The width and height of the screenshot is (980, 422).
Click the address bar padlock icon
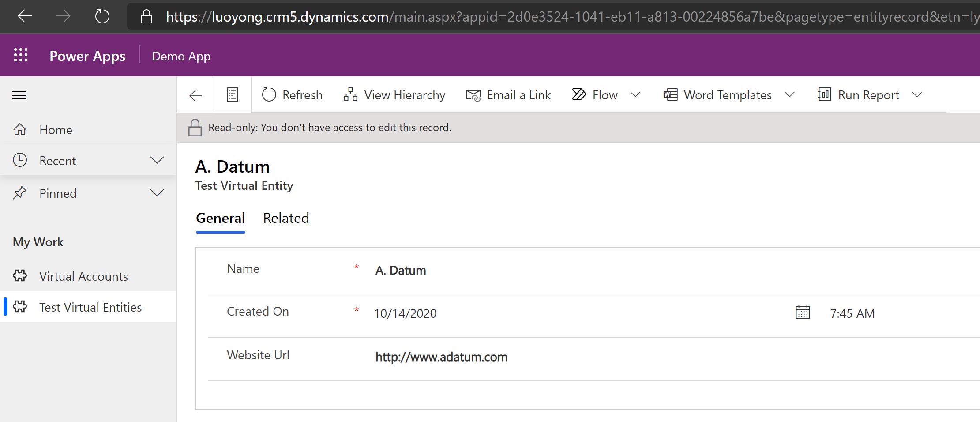[146, 17]
